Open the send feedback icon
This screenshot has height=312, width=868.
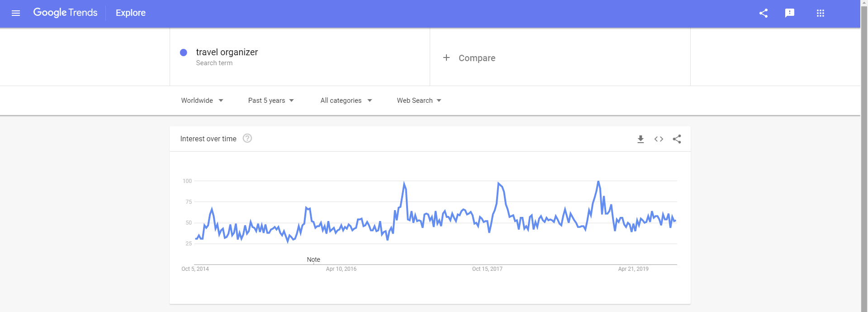pyautogui.click(x=790, y=13)
